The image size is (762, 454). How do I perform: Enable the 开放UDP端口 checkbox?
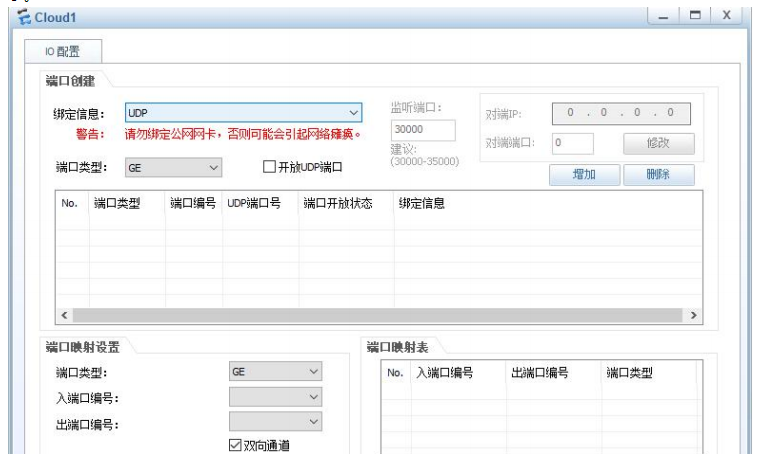(269, 167)
